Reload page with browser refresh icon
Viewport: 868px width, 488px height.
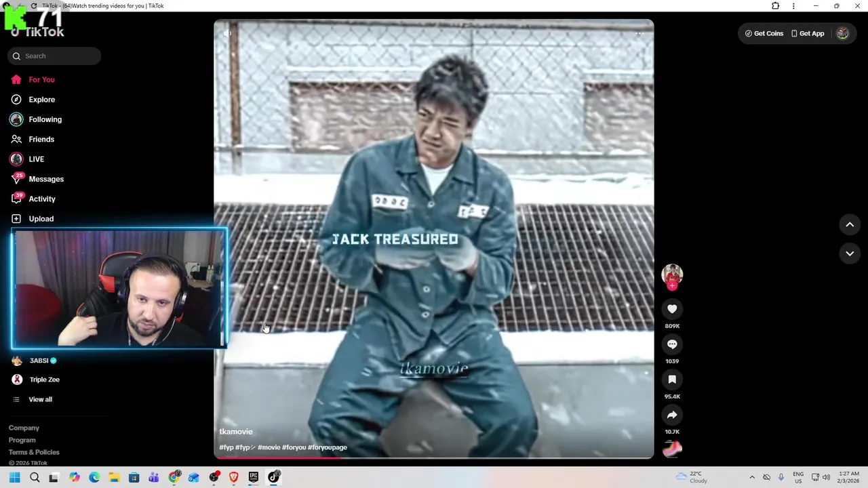[x=34, y=6]
